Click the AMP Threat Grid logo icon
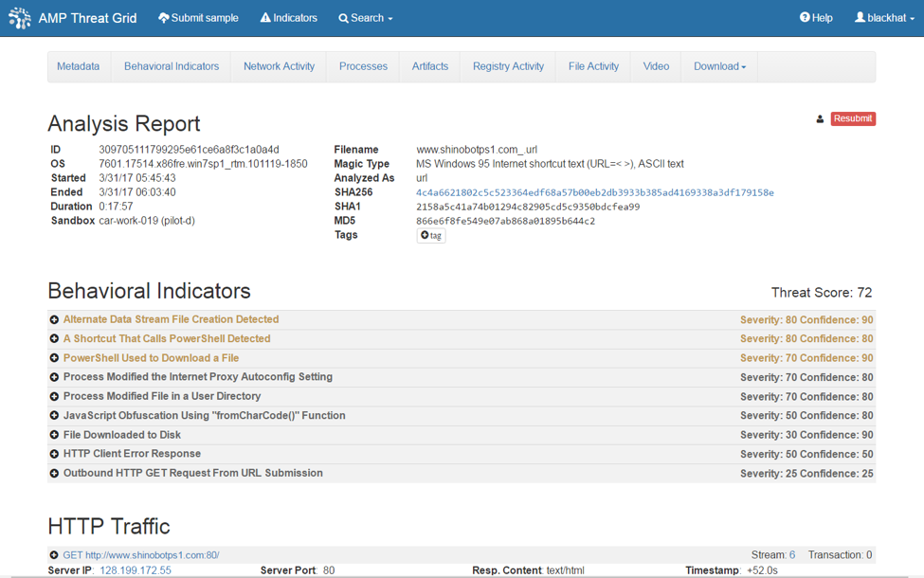This screenshot has width=924, height=578. point(20,18)
